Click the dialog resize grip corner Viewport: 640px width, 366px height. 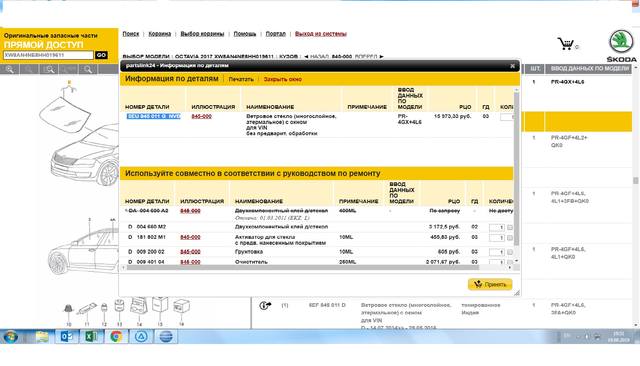pos(517,293)
